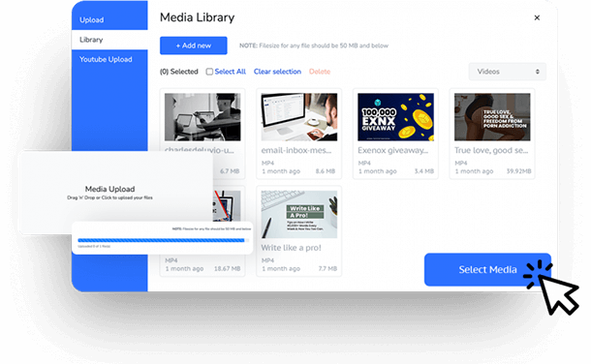The width and height of the screenshot is (591, 364).
Task: Click the Media Library heading
Action: point(197,17)
